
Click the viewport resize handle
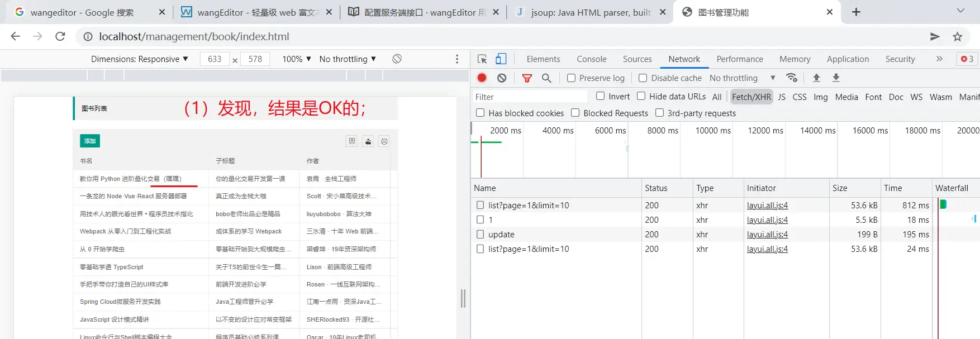(463, 298)
